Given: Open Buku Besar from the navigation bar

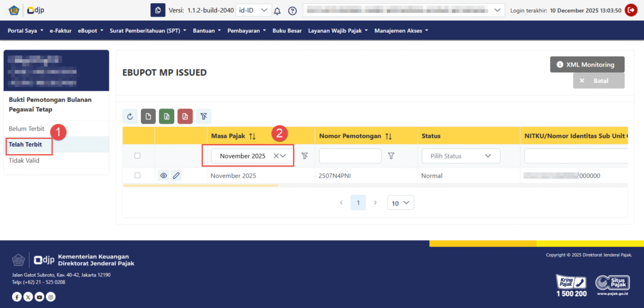Looking at the screenshot, I should (287, 30).
